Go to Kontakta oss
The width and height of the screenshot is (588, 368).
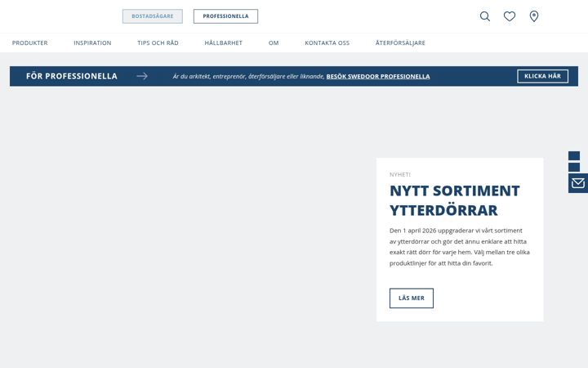pos(327,43)
